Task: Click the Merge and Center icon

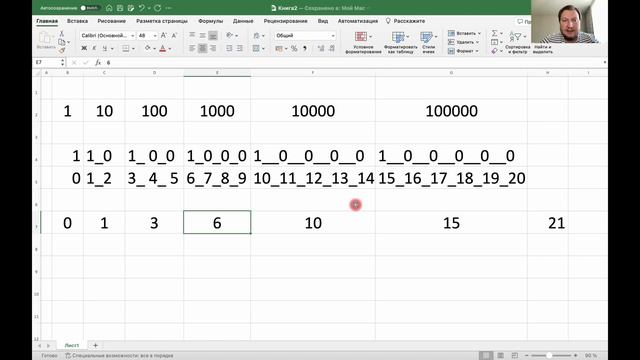Action: tap(256, 49)
